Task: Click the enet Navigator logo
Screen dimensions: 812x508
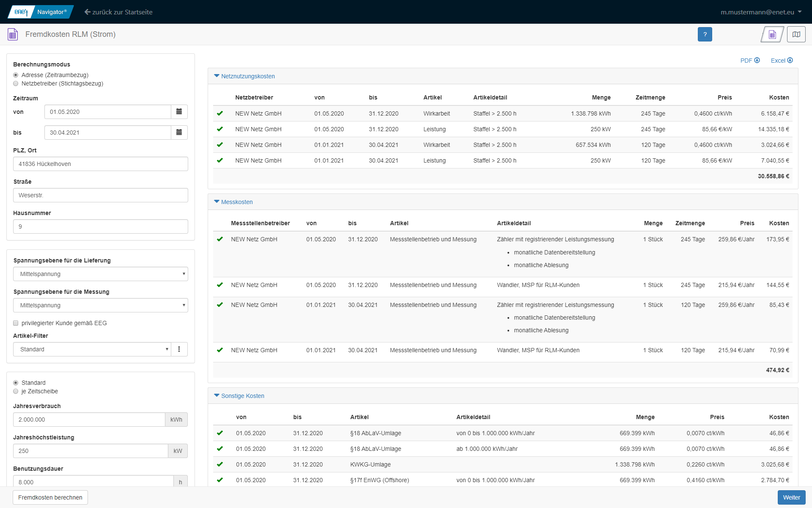Action: click(x=41, y=12)
